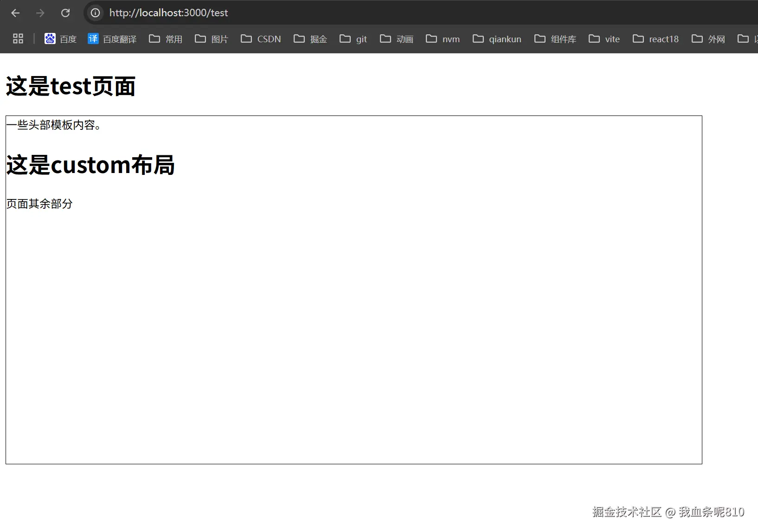Viewport: 758px width, 532px height.
Task: Expand the nvm bookmark folder
Action: [x=443, y=39]
